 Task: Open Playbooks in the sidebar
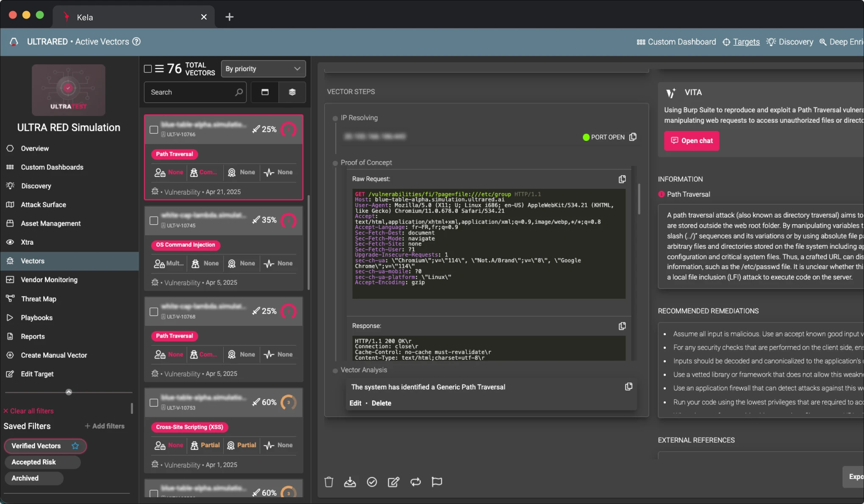point(69,318)
